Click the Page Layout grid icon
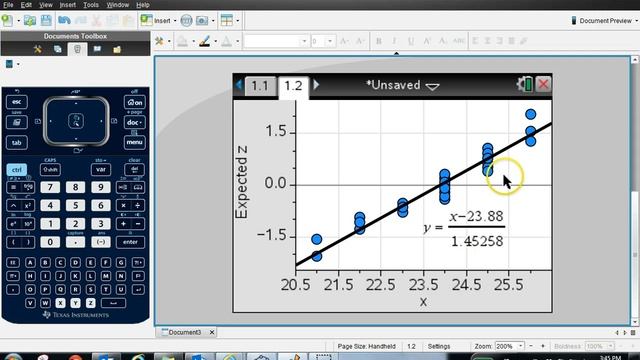 pyautogui.click(x=227, y=20)
